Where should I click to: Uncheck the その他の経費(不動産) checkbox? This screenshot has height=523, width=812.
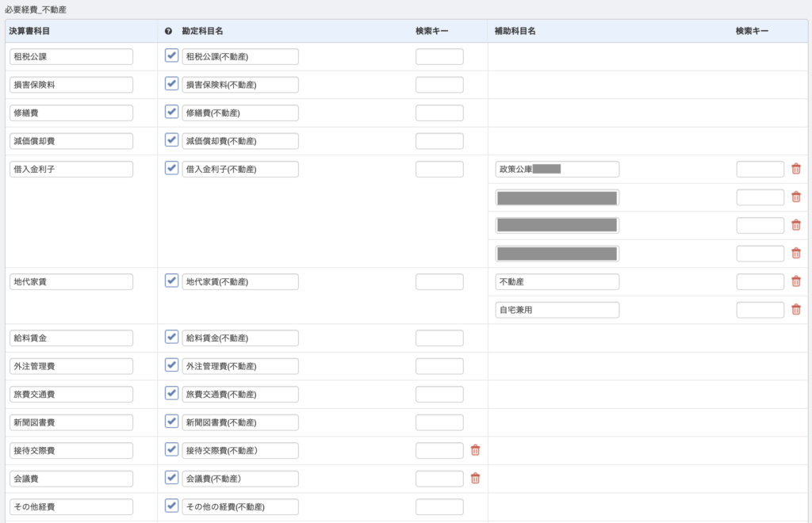171,506
